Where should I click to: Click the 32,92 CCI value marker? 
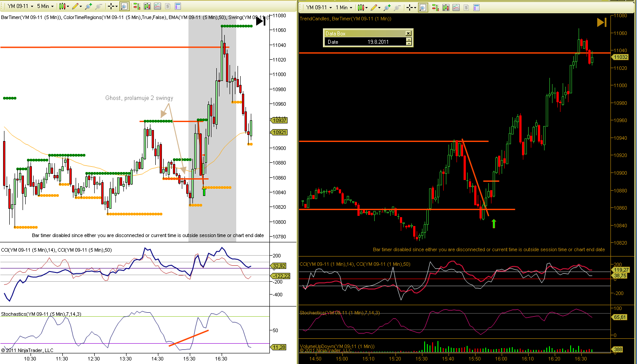(x=279, y=266)
